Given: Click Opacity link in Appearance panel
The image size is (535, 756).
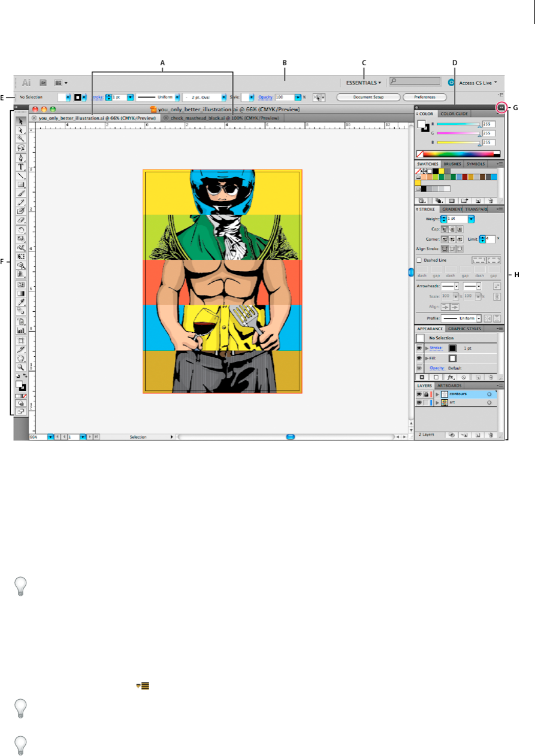Looking at the screenshot, I should click(437, 368).
